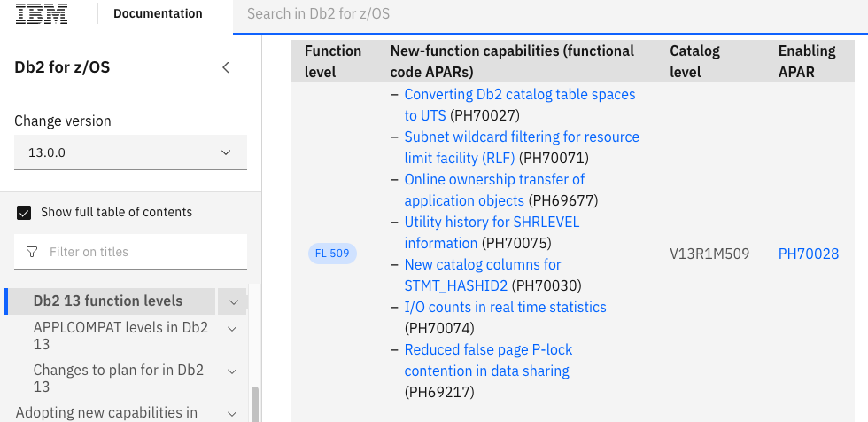Click the Db2 for z/OS sidebar title

pos(62,67)
